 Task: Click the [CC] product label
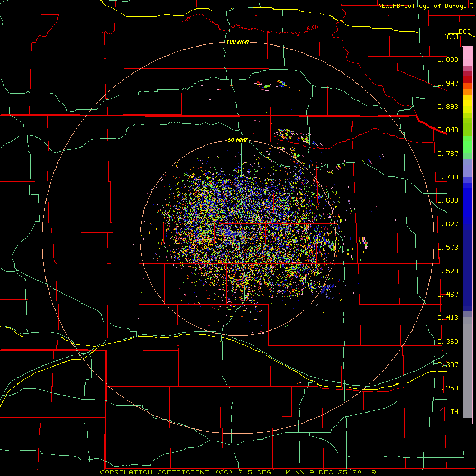(452, 37)
